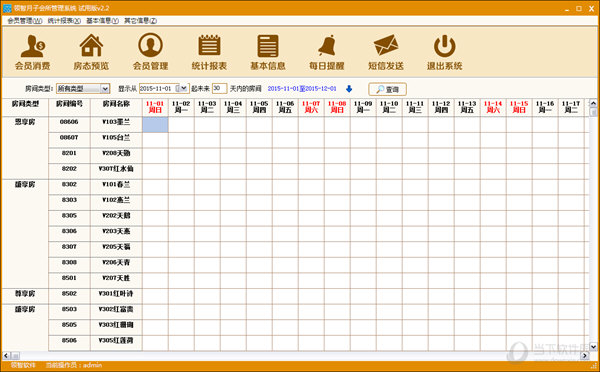Click room number 8503
The height and width of the screenshot is (372, 600).
(69, 309)
